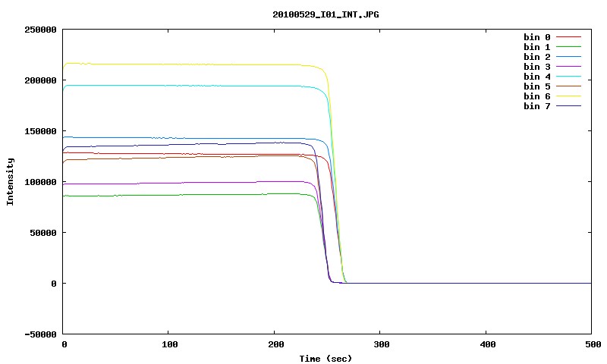Click the cyan line sample beside bin 4
The image size is (607, 364).
point(568,77)
